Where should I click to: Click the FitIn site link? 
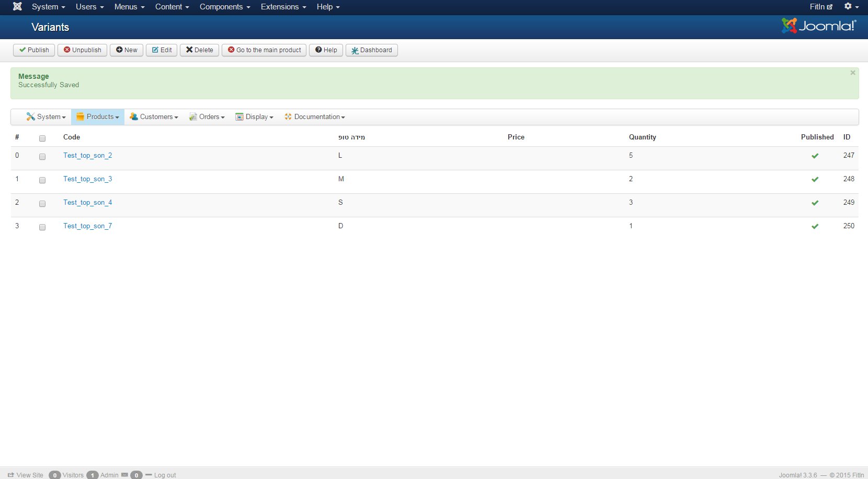click(x=821, y=7)
